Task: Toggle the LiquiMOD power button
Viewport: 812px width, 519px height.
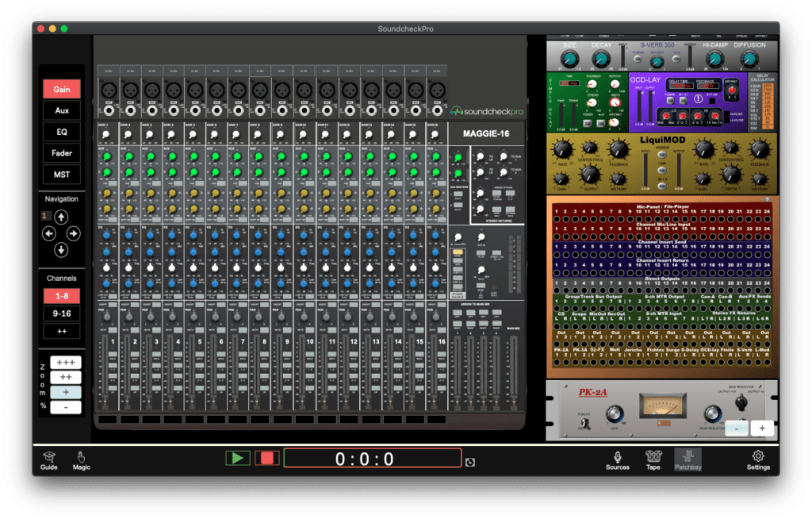Action: [662, 155]
